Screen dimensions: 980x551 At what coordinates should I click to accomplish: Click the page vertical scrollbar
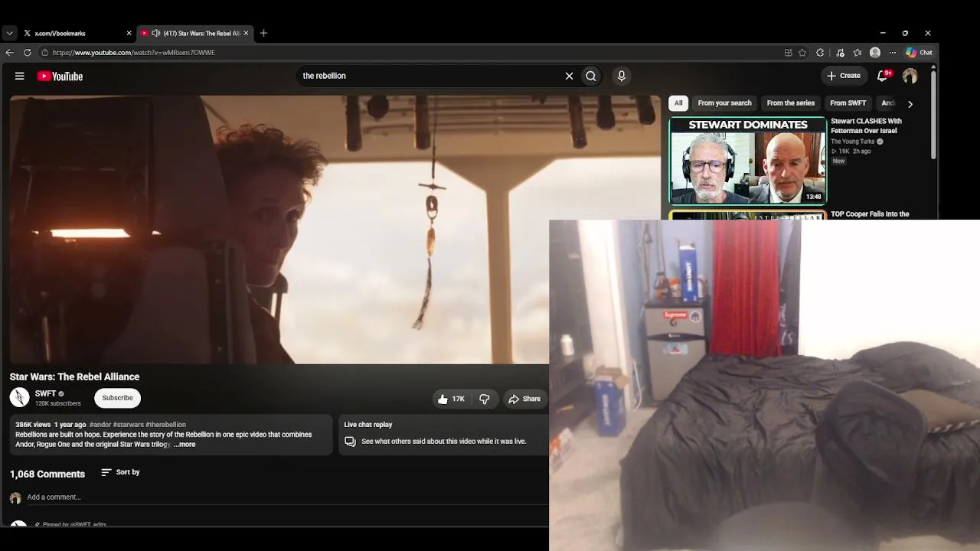pos(933,115)
